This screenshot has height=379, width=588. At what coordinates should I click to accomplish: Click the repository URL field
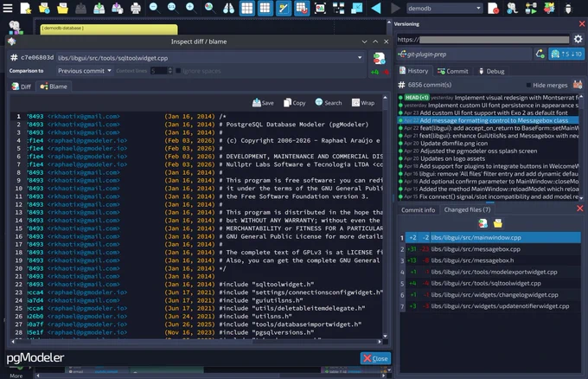point(483,39)
